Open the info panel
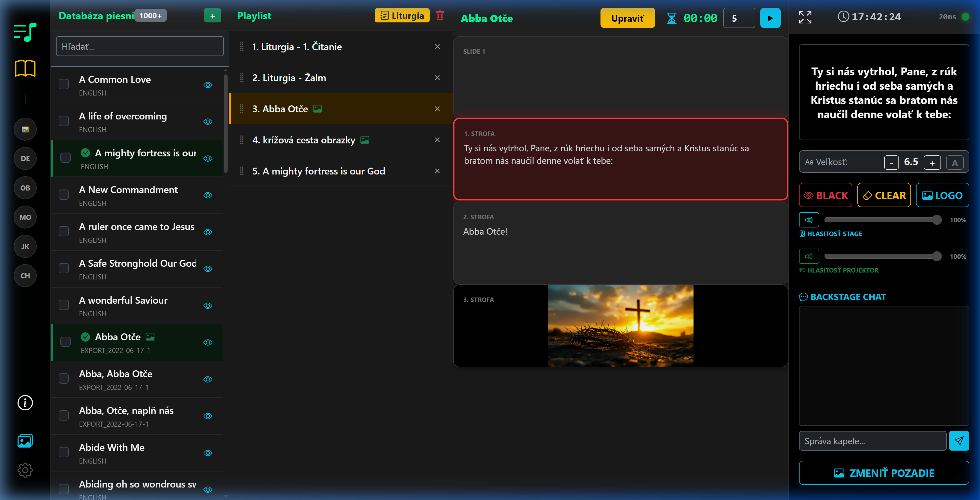The width and height of the screenshot is (980, 500). [25, 403]
